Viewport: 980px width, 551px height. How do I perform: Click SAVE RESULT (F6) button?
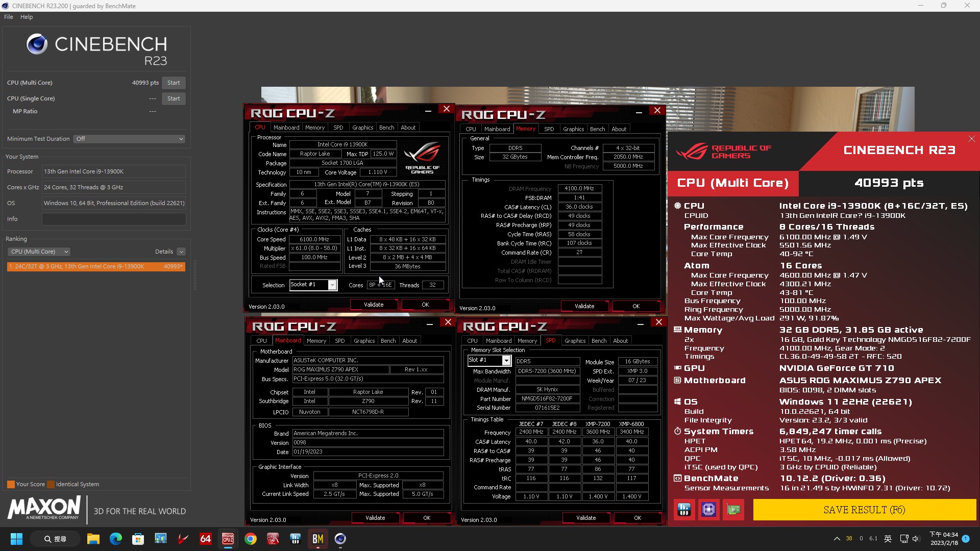pyautogui.click(x=865, y=510)
